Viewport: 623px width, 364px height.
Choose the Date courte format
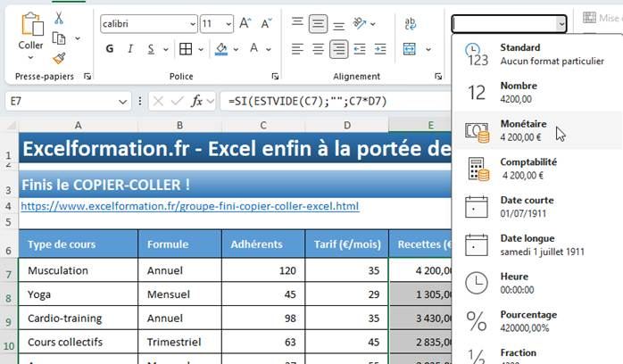pyautogui.click(x=537, y=206)
